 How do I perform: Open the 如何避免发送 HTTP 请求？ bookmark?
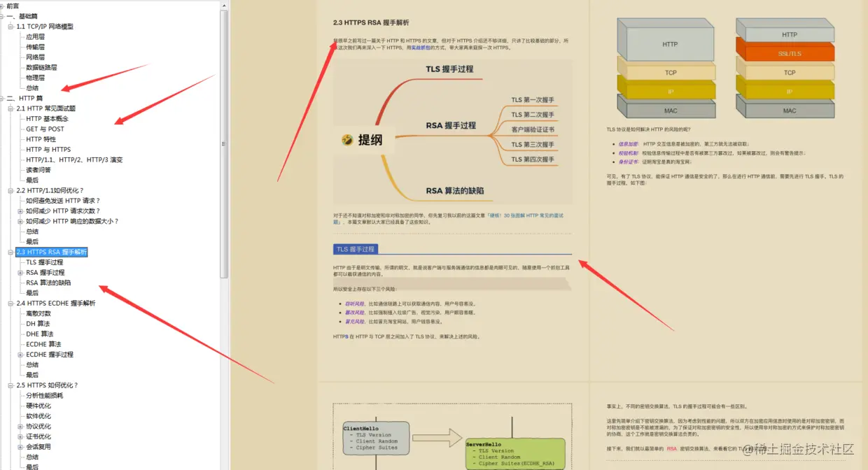coord(63,201)
